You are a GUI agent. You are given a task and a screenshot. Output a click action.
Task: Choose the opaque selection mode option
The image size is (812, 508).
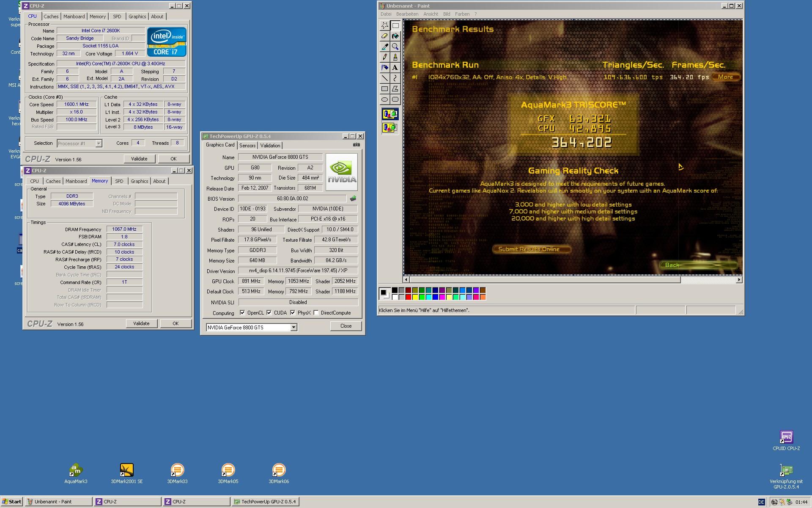[390, 114]
